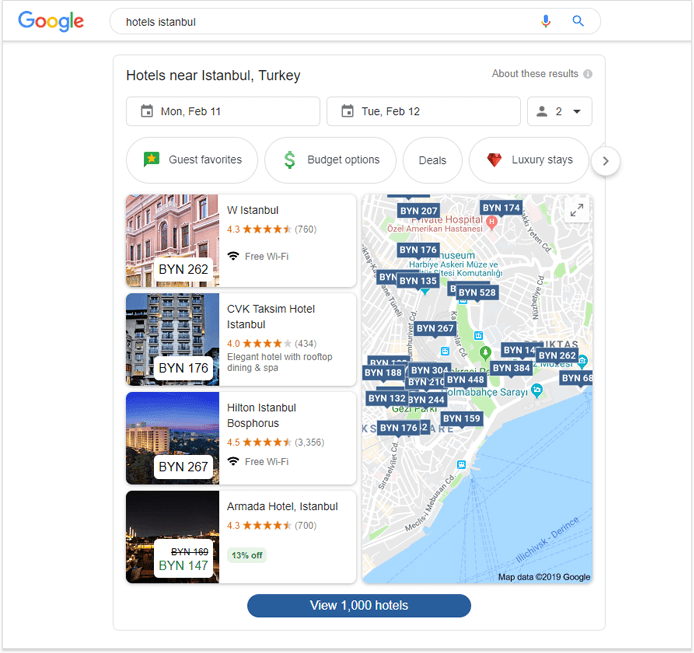Select the Budget options filter

[330, 160]
